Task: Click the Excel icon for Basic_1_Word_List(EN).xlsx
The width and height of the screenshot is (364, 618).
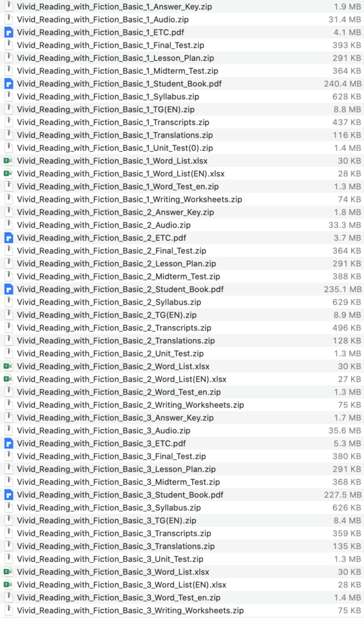Action: (8, 173)
